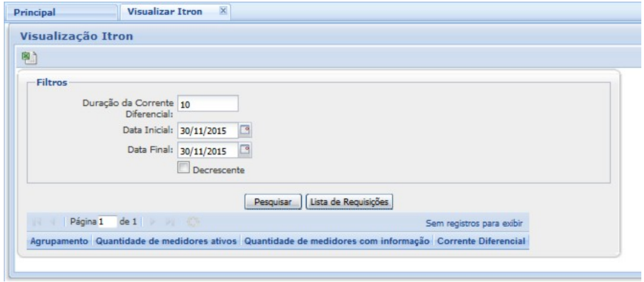This screenshot has height=282, width=644.
Task: Sort by Corrente Diferencial column header
Action: pyautogui.click(x=481, y=242)
